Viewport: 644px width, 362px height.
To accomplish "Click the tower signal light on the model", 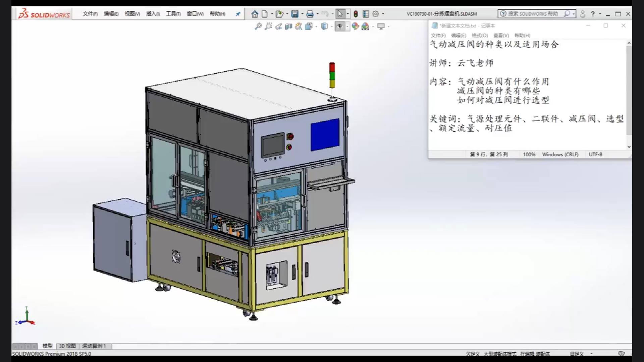I will click(332, 75).
